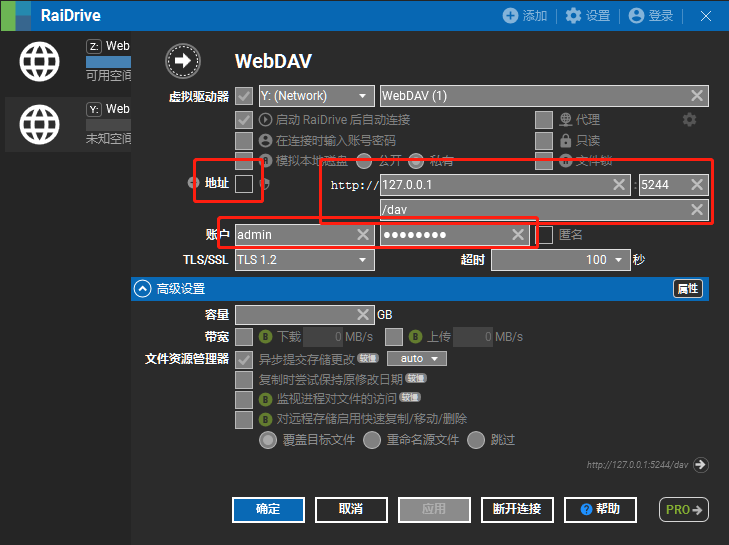The image size is (729, 545).
Task: Enable the 匿名 anonymous checkbox
Action: pyautogui.click(x=545, y=235)
